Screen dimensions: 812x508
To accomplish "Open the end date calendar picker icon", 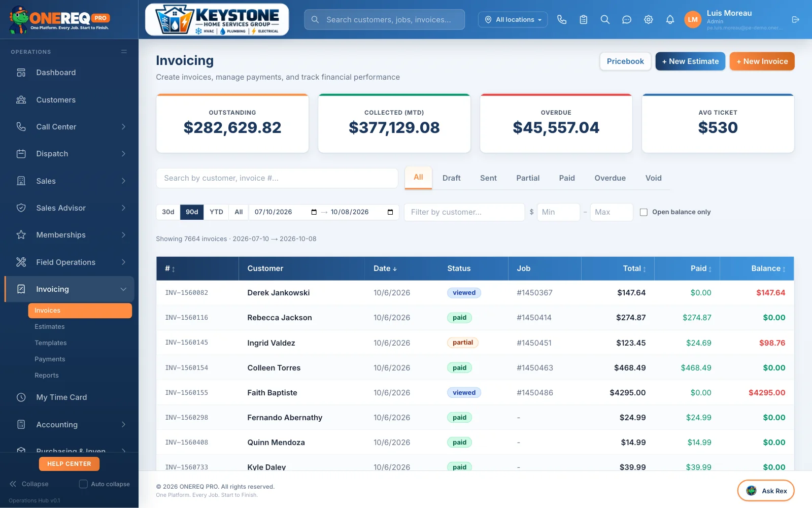I will click(x=390, y=212).
